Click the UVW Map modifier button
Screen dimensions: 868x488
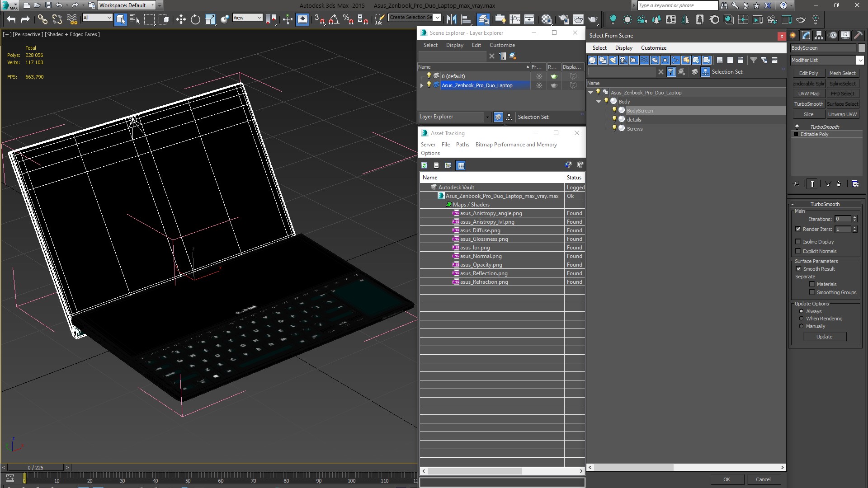[808, 94]
